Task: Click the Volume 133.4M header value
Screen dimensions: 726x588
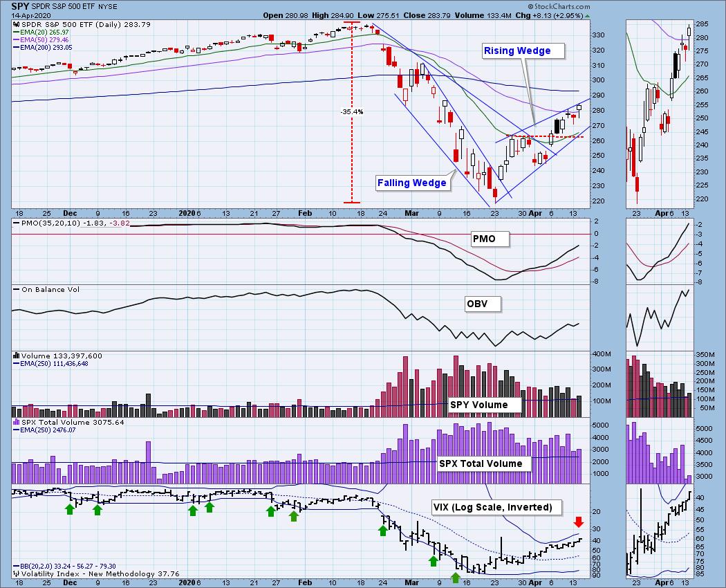Action: point(483,15)
